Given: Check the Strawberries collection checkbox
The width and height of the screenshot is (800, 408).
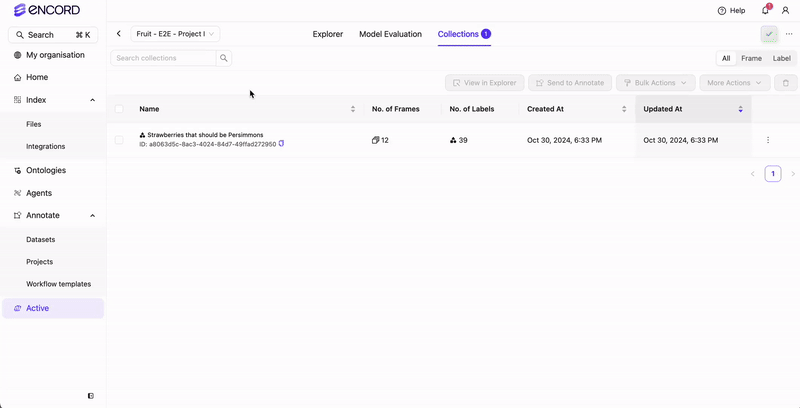Looking at the screenshot, I should (x=119, y=140).
